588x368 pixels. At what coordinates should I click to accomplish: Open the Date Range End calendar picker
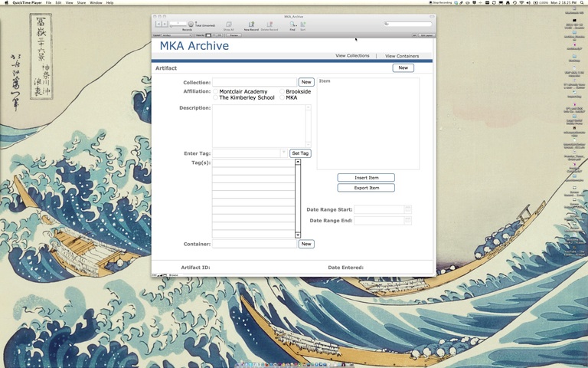pos(407,220)
